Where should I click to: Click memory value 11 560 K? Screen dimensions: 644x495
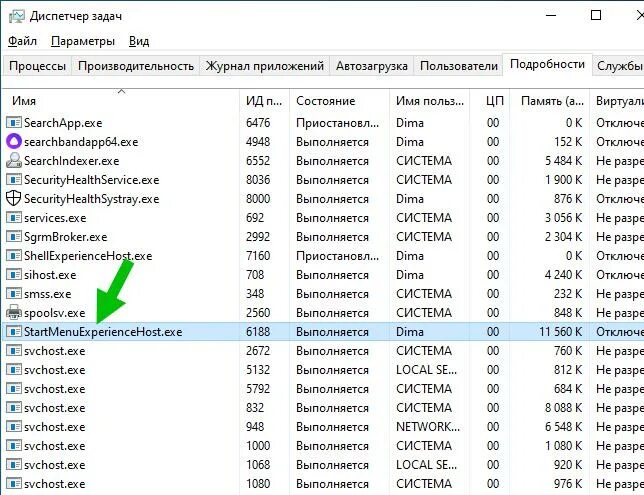coord(561,332)
